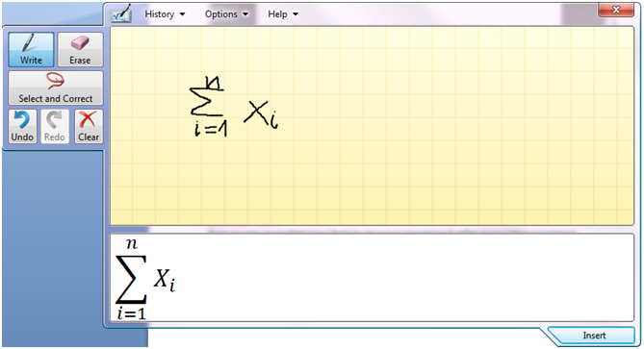
Task: Click the Math Input Panel app icon
Action: click(x=121, y=13)
